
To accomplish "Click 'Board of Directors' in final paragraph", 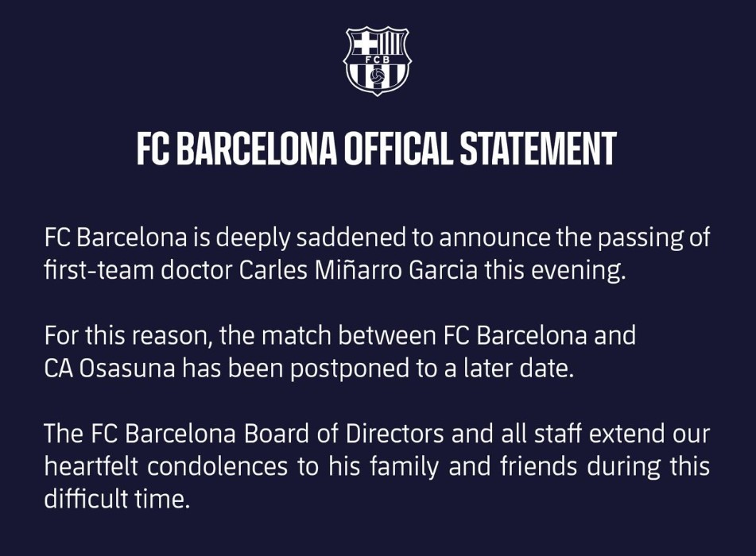I will pos(343,434).
